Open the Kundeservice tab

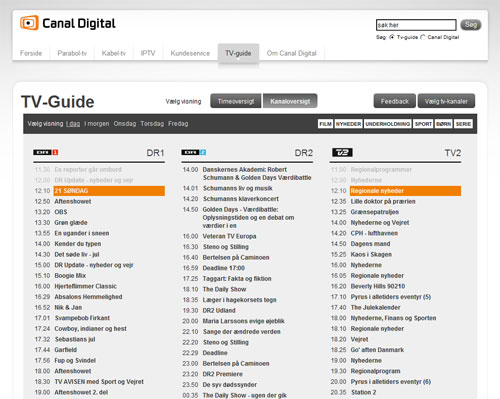(x=190, y=53)
